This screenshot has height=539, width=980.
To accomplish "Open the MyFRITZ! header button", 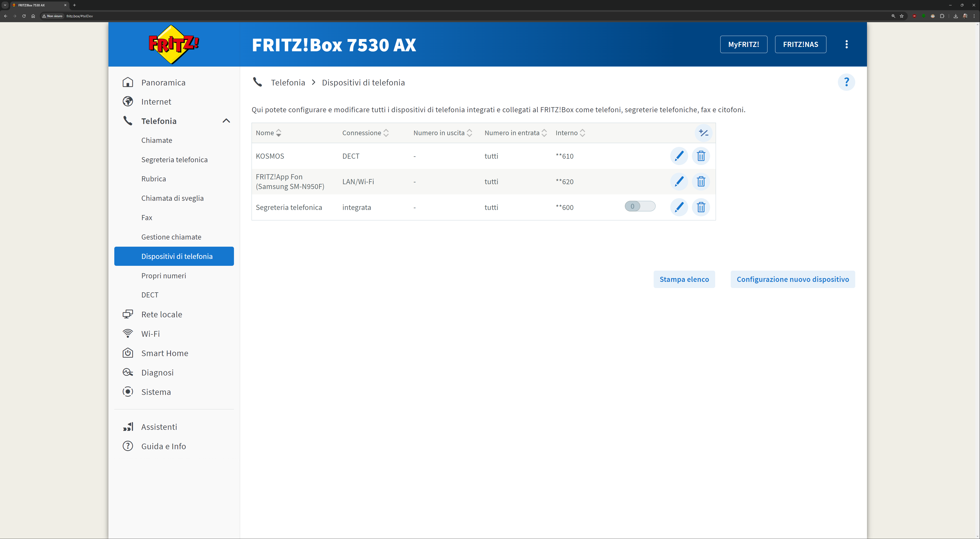I will coord(743,44).
